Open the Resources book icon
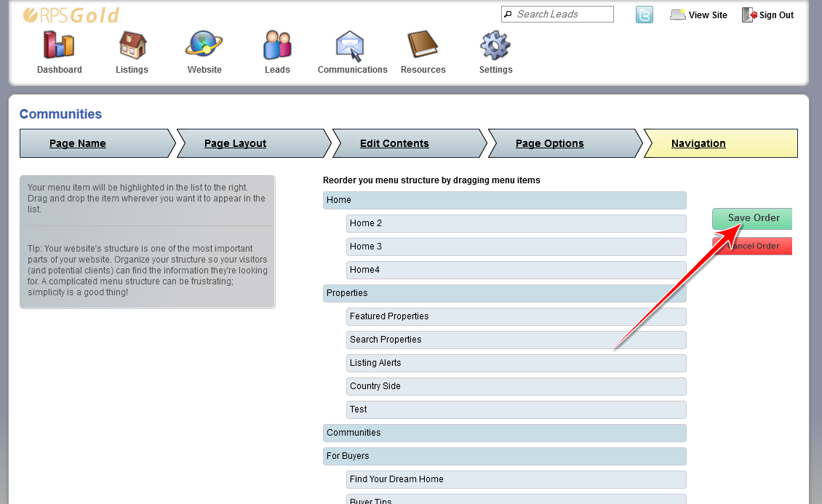822x504 pixels. (x=422, y=44)
